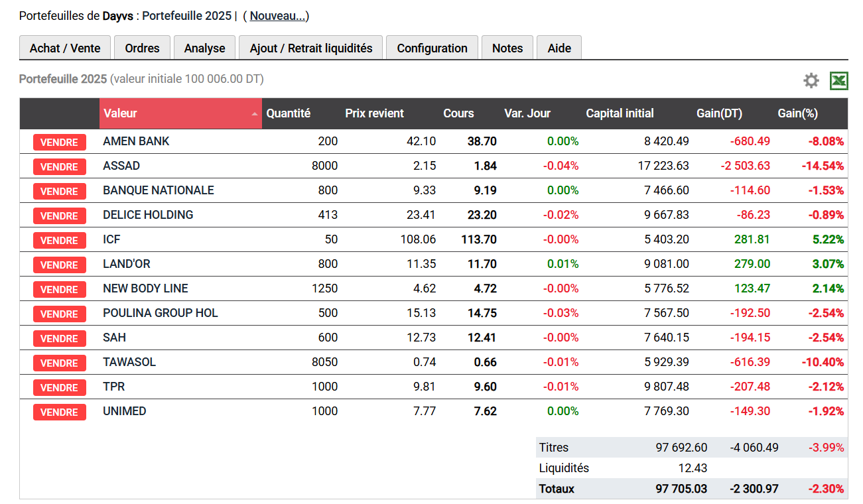Select NEW BODY LINE name

click(x=145, y=288)
